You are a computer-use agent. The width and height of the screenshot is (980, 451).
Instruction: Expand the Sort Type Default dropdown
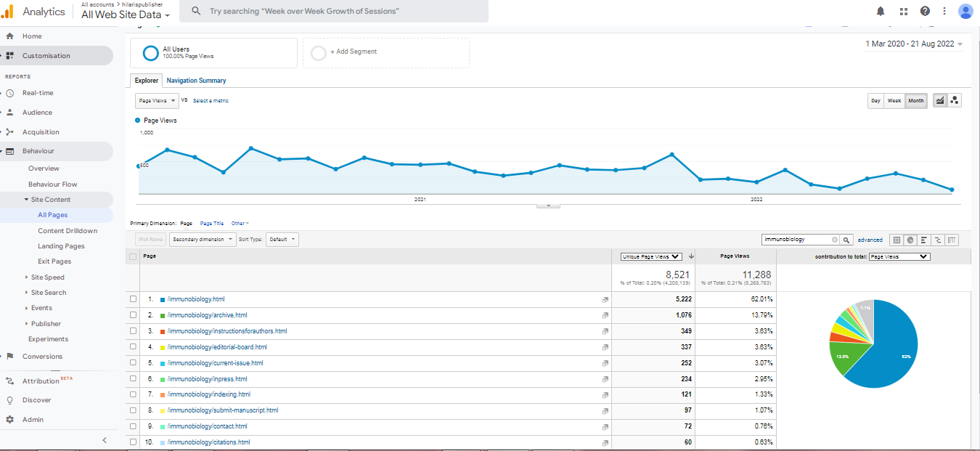282,240
